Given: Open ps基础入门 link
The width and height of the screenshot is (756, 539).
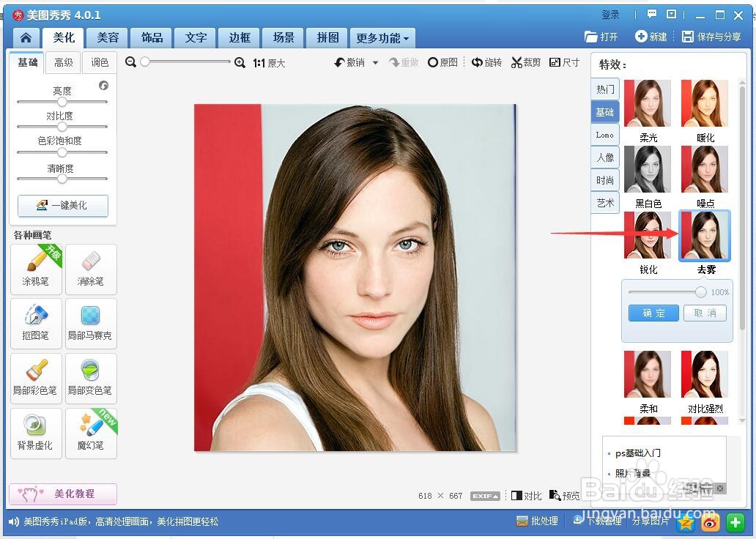Looking at the screenshot, I should coord(637,453).
